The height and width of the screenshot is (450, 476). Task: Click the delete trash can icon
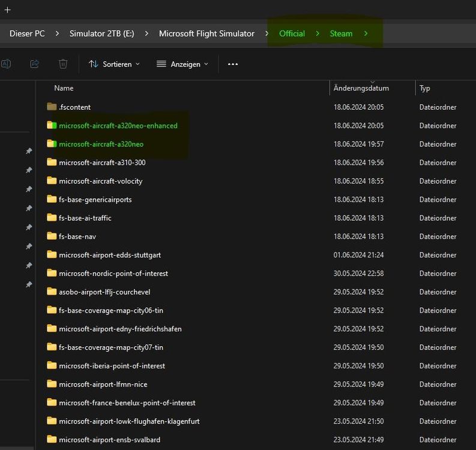point(63,64)
